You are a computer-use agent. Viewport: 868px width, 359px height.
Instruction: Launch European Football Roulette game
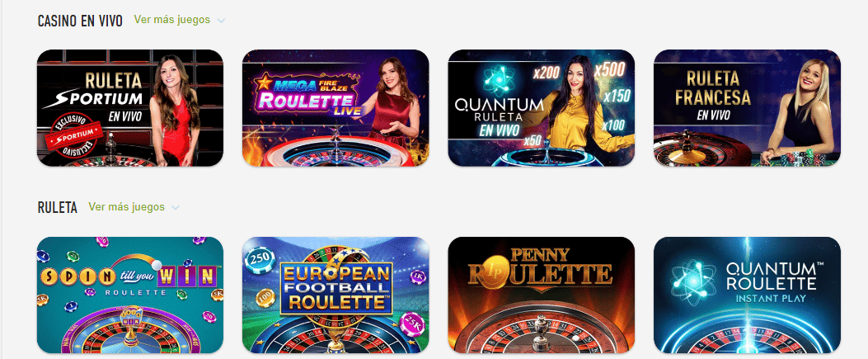click(335, 295)
